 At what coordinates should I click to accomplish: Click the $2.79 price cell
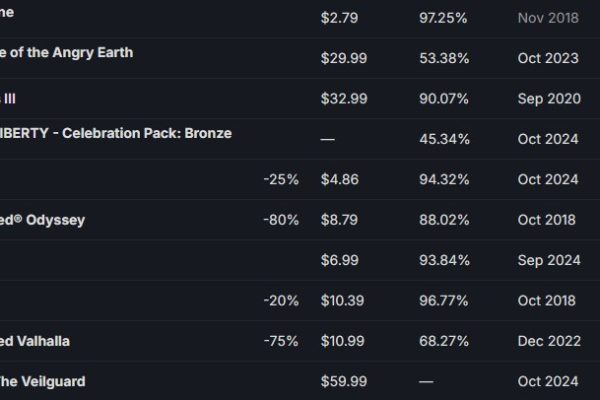pyautogui.click(x=339, y=18)
